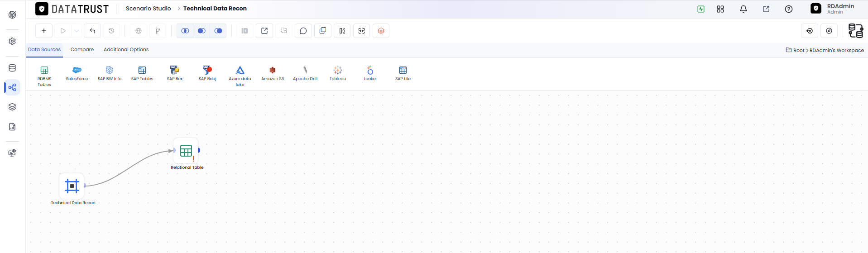Click the duplicate copy icon in toolbar
The image size is (868, 253).
(x=323, y=31)
